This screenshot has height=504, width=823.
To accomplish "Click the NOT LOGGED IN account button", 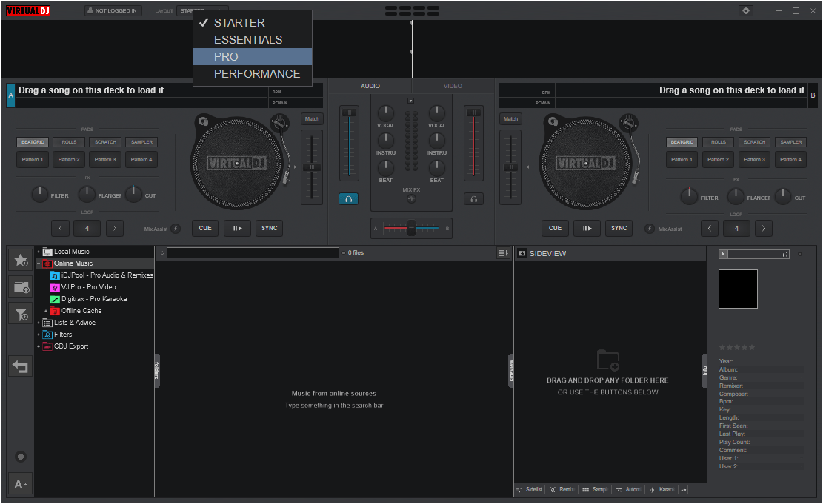I will point(113,10).
